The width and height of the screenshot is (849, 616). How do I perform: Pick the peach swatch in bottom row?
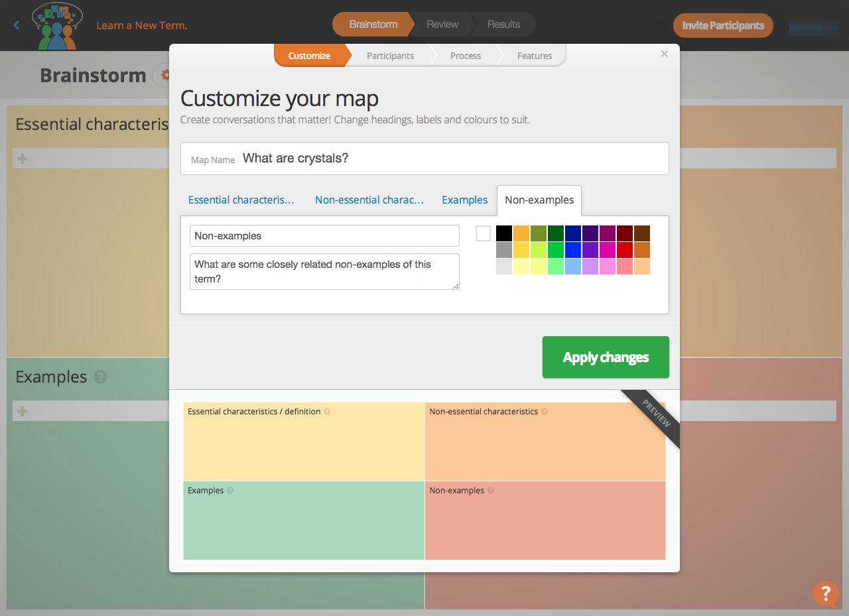(642, 267)
